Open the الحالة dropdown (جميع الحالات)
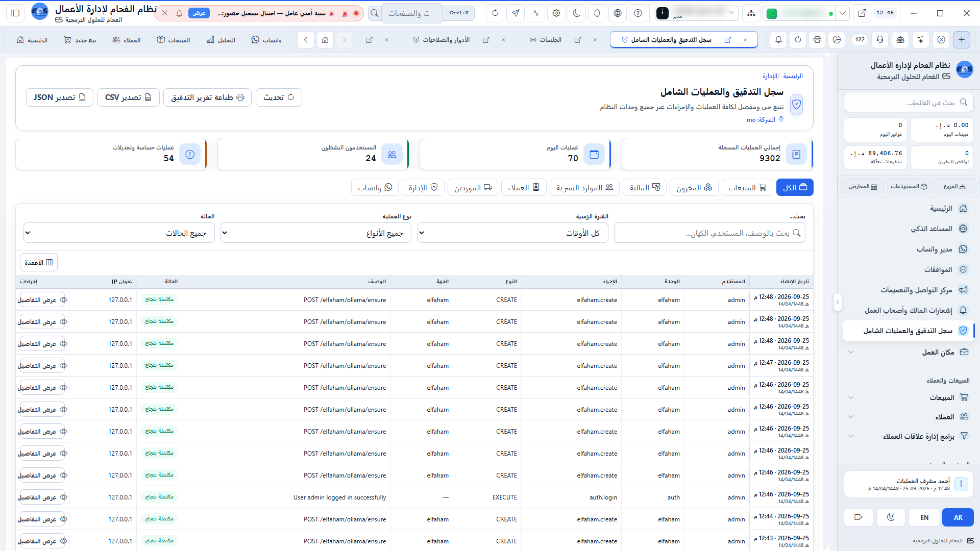The width and height of the screenshot is (980, 551). click(x=119, y=233)
